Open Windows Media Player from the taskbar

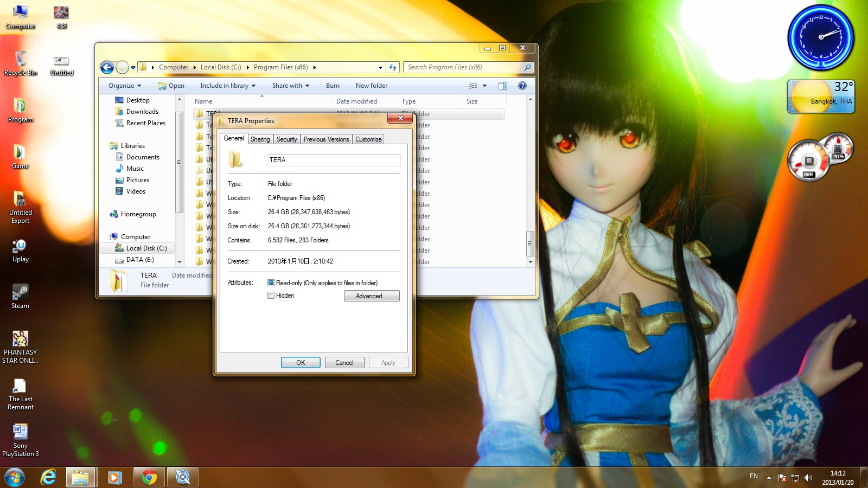point(114,477)
